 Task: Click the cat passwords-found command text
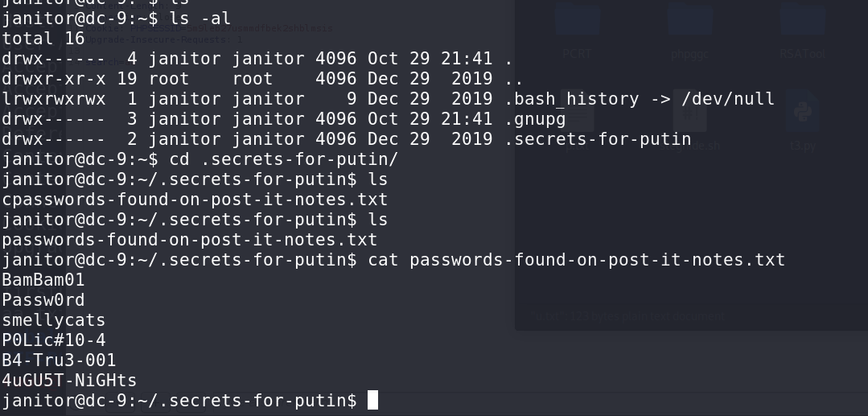(576, 260)
